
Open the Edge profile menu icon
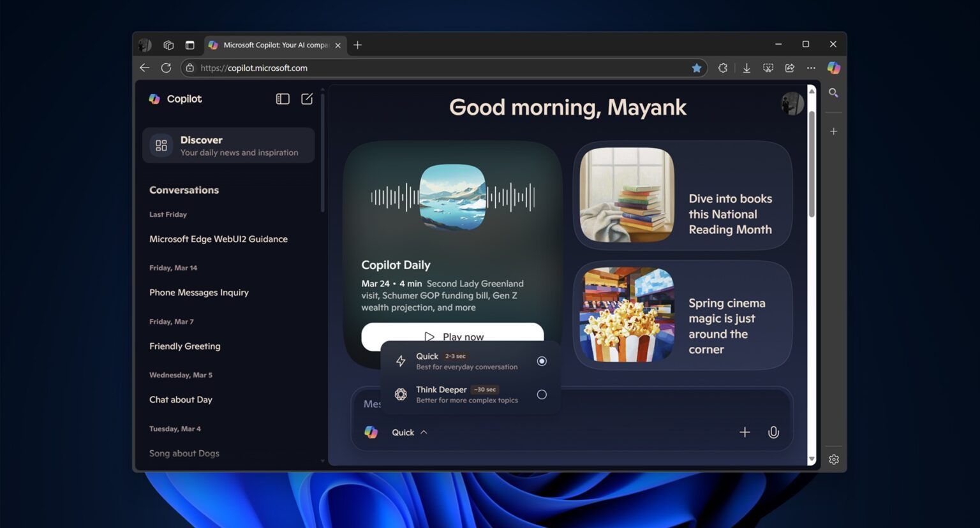click(145, 45)
